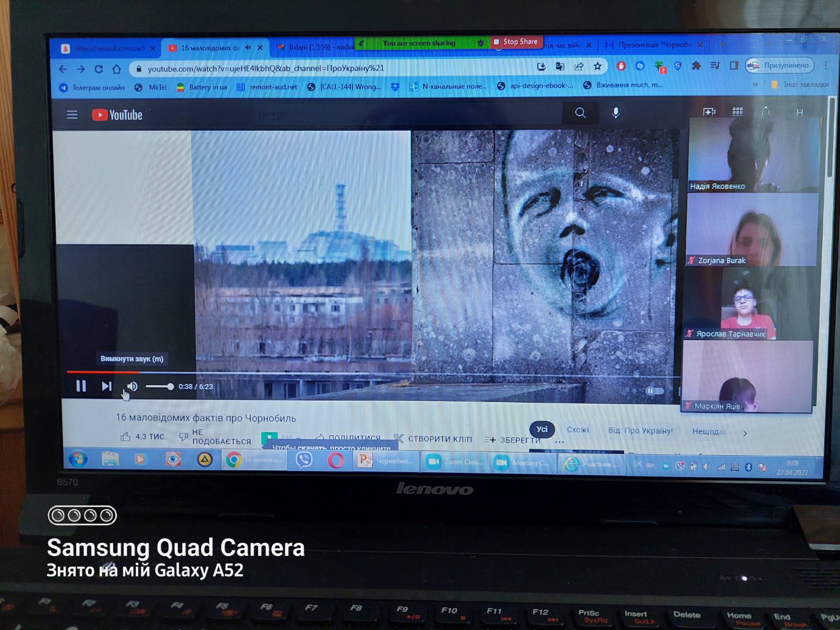Click the dislike НЕ ПОДОБАЄТЬСЯ button
840x630 pixels.
pos(215,437)
